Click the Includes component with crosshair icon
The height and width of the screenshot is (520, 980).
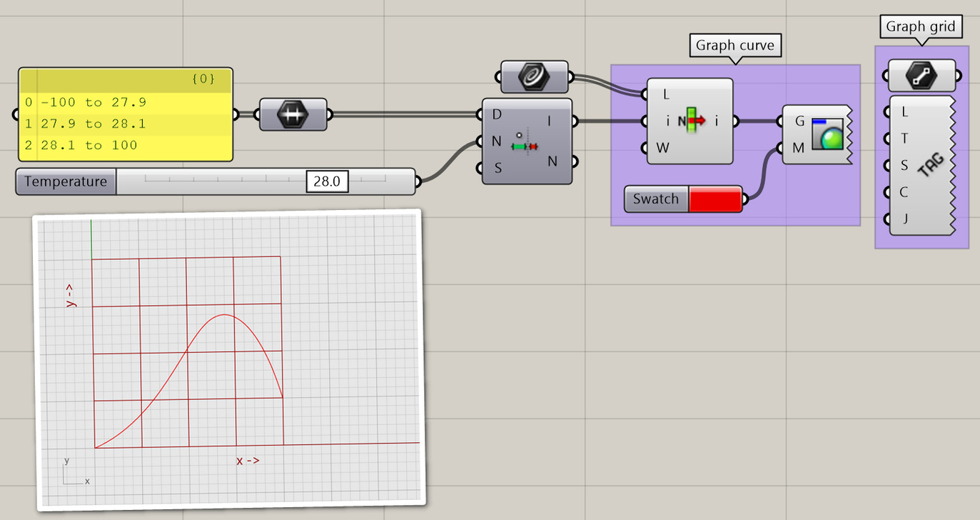tap(527, 139)
